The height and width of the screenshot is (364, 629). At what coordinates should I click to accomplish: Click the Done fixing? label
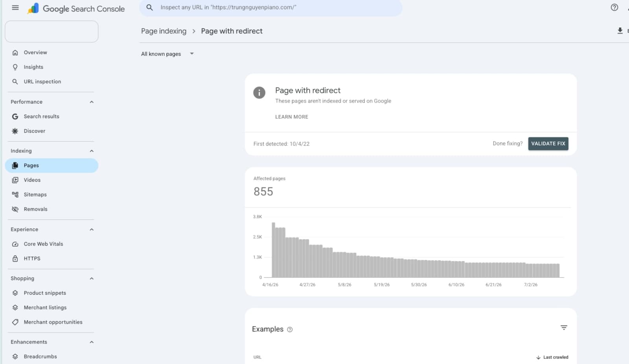(x=508, y=143)
